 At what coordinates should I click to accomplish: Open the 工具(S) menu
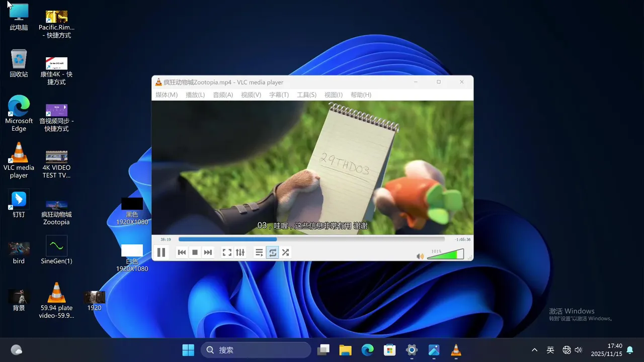point(306,95)
